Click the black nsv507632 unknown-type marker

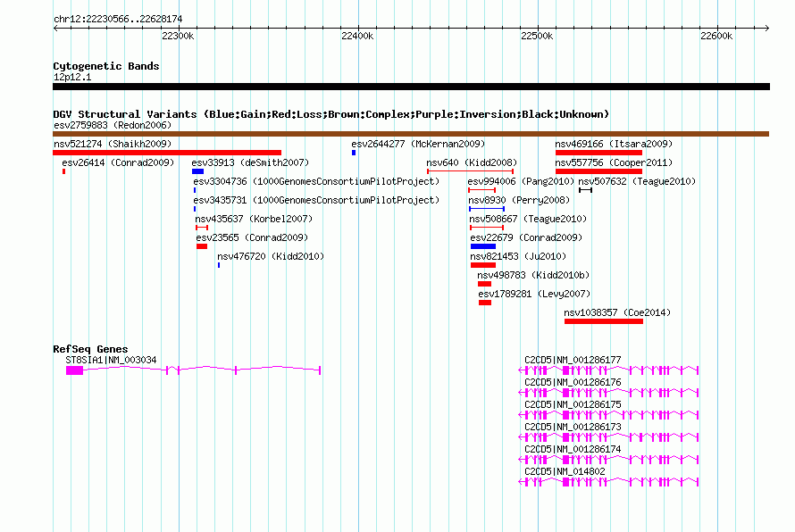click(586, 190)
